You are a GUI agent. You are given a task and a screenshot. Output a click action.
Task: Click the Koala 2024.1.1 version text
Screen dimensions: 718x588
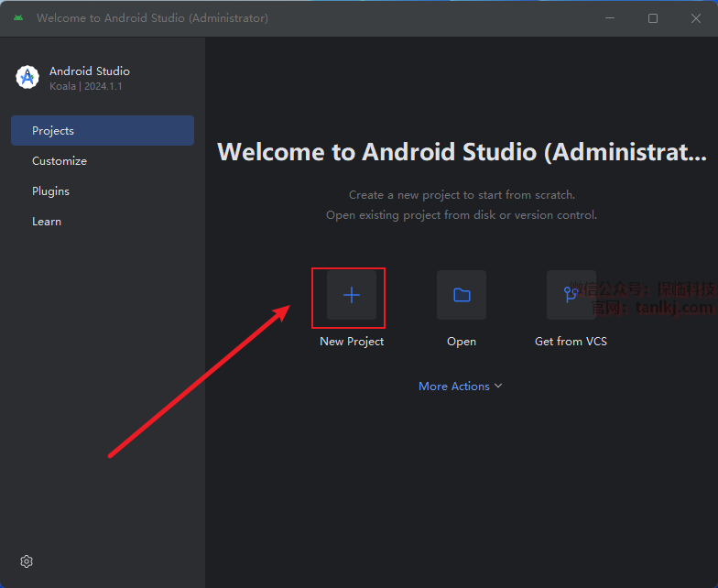85,86
